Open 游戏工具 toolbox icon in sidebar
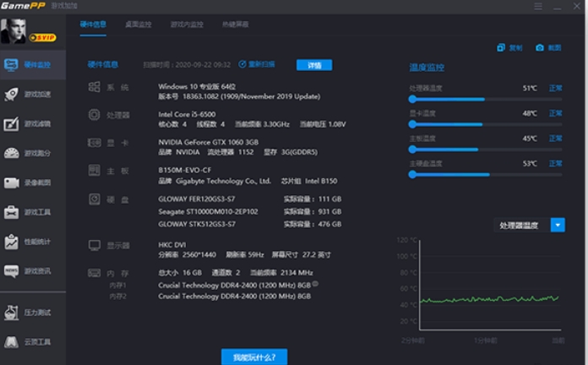Image resolution: width=588 pixels, height=365 pixels. click(11, 212)
